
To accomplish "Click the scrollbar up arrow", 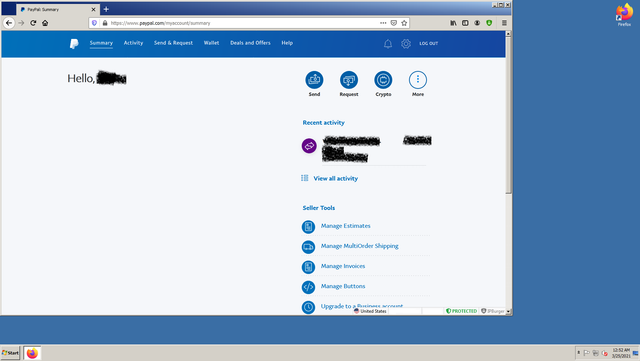I will point(508,34).
